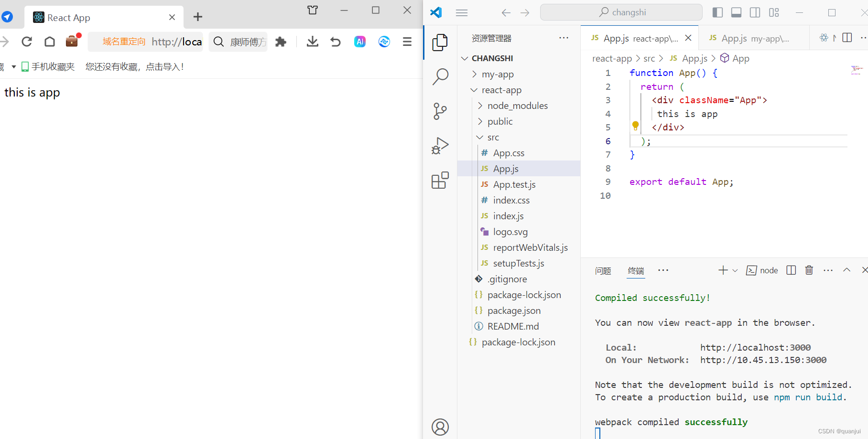The height and width of the screenshot is (439, 868).
Task: Close the React App browser tab
Action: (172, 17)
